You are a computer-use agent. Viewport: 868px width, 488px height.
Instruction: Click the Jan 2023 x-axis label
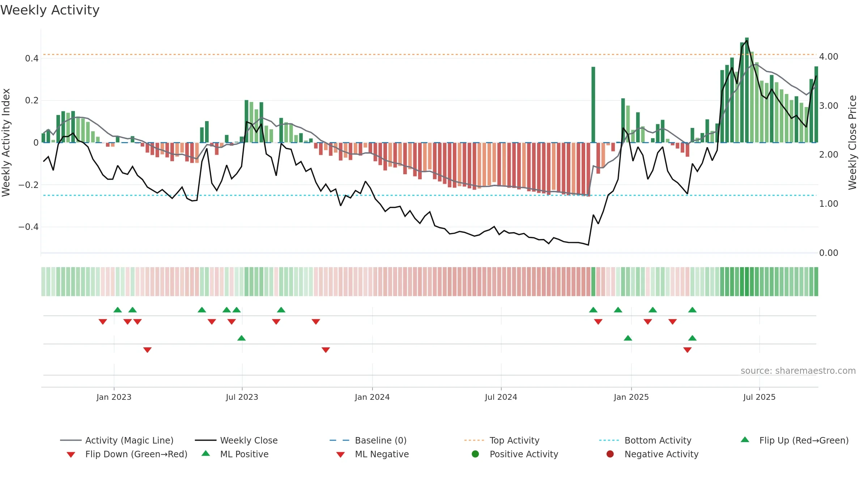point(114,397)
